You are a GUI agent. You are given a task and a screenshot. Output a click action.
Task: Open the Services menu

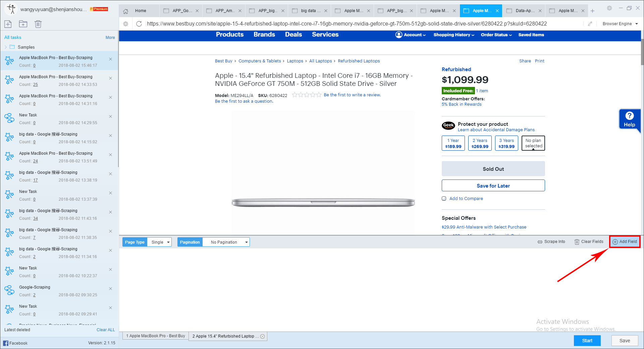pyautogui.click(x=325, y=35)
